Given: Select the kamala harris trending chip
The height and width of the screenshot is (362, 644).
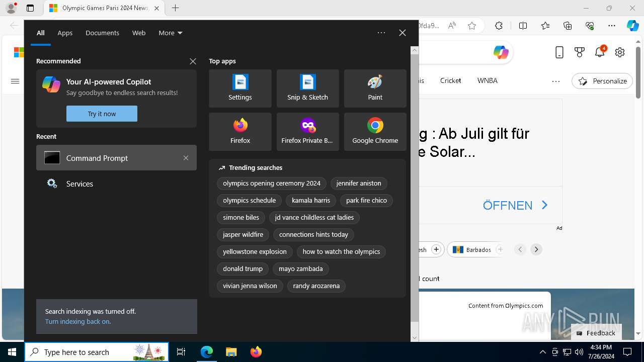Looking at the screenshot, I should coord(311,201).
